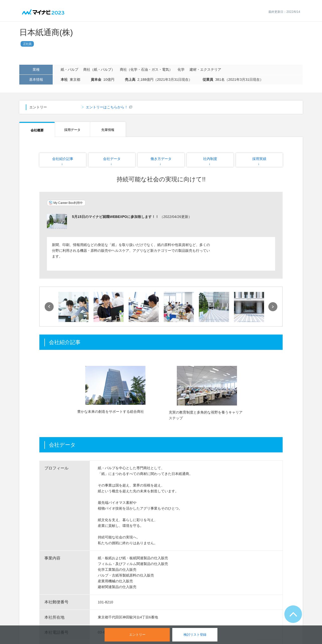322x644 pixels.
Task: Click the 業種 header cell
Action: click(36, 69)
